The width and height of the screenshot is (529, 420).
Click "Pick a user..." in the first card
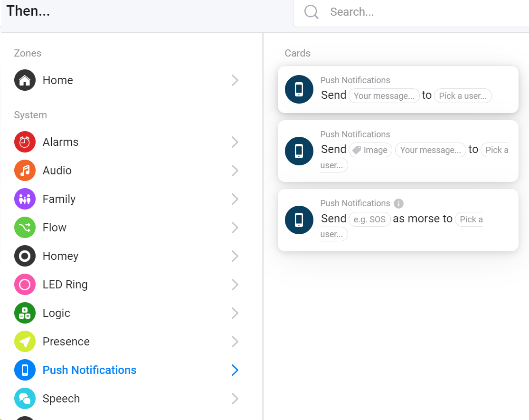(463, 96)
